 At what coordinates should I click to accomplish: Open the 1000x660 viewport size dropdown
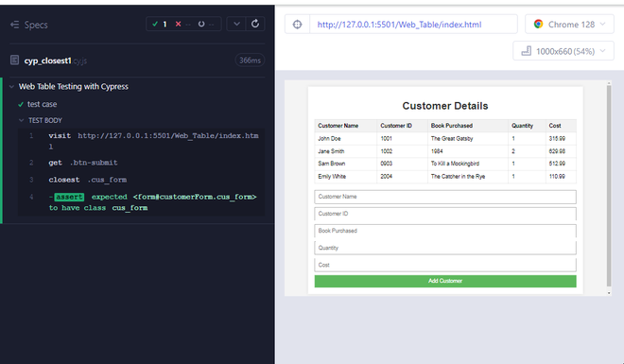563,51
